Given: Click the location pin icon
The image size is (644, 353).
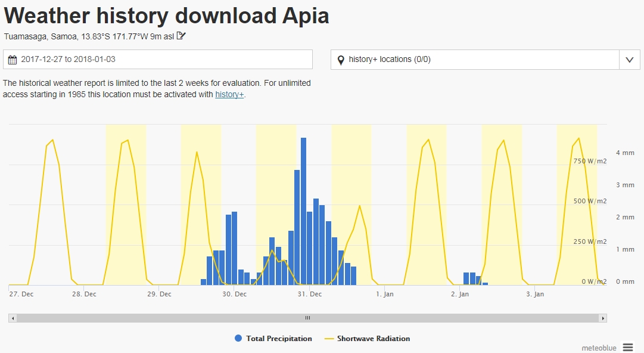Looking at the screenshot, I should pos(341,60).
